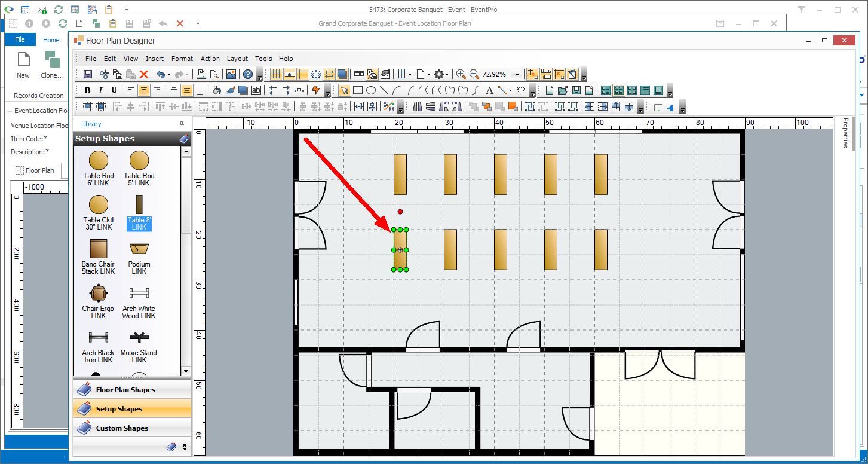868x464 pixels.
Task: Open the connector tool dropdown arrow
Action: point(511,90)
